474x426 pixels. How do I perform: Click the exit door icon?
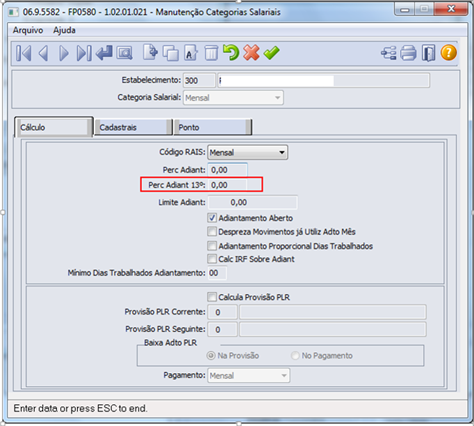428,53
